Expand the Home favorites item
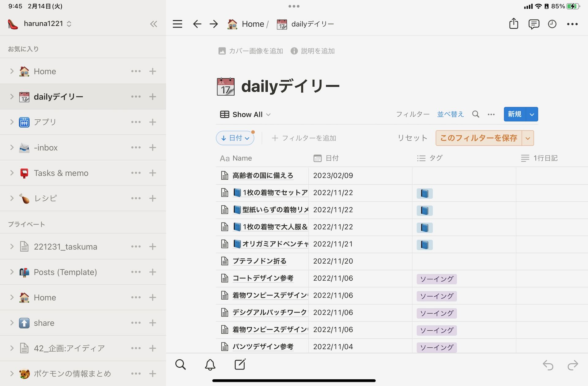Screen dimensions: 588x386 [x=12, y=71]
